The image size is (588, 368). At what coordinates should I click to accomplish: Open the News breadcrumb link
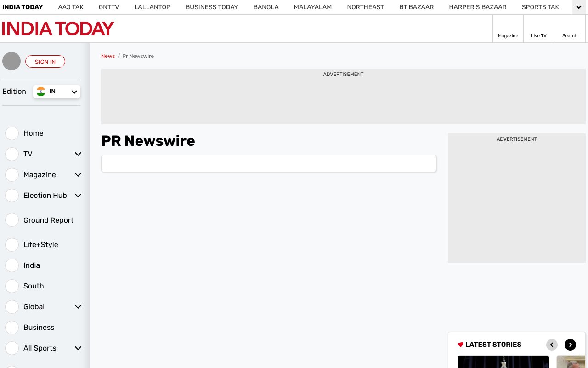click(108, 56)
